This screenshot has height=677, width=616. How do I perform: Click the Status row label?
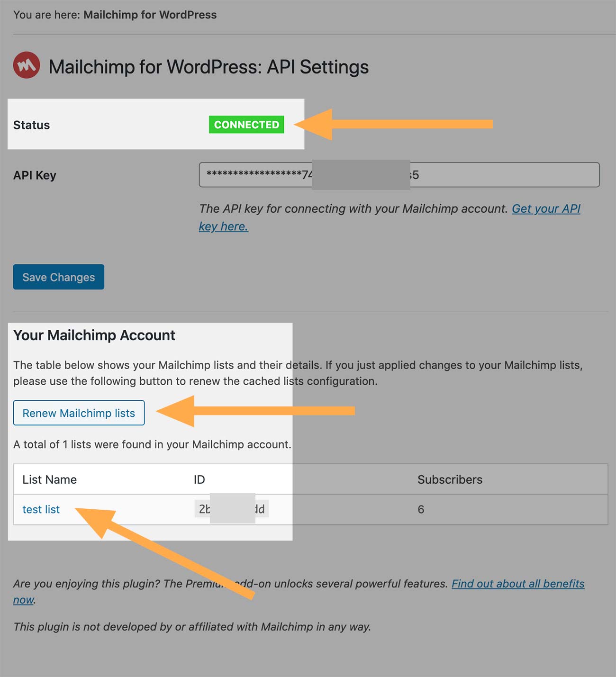point(31,125)
